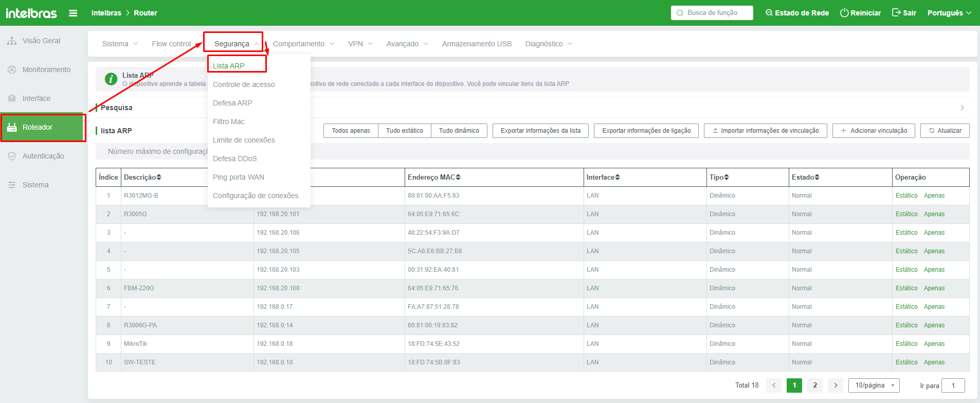This screenshot has height=403, width=980.
Task: Expand the Avançado menu
Action: pyautogui.click(x=407, y=44)
